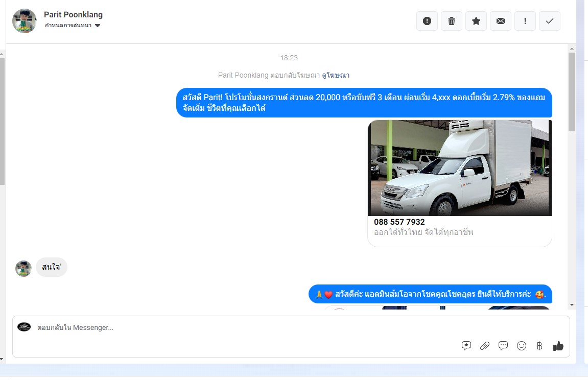
Task: Open the ดูโฆษณา link
Action: (336, 75)
